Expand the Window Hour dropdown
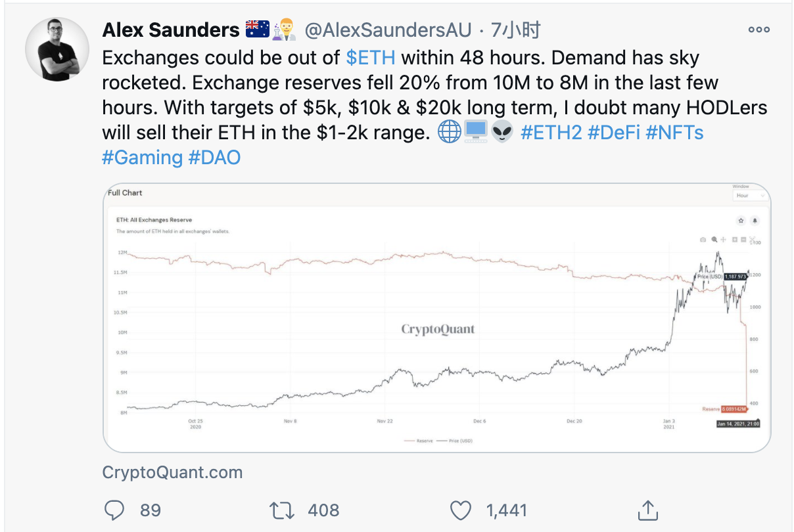 (x=750, y=196)
